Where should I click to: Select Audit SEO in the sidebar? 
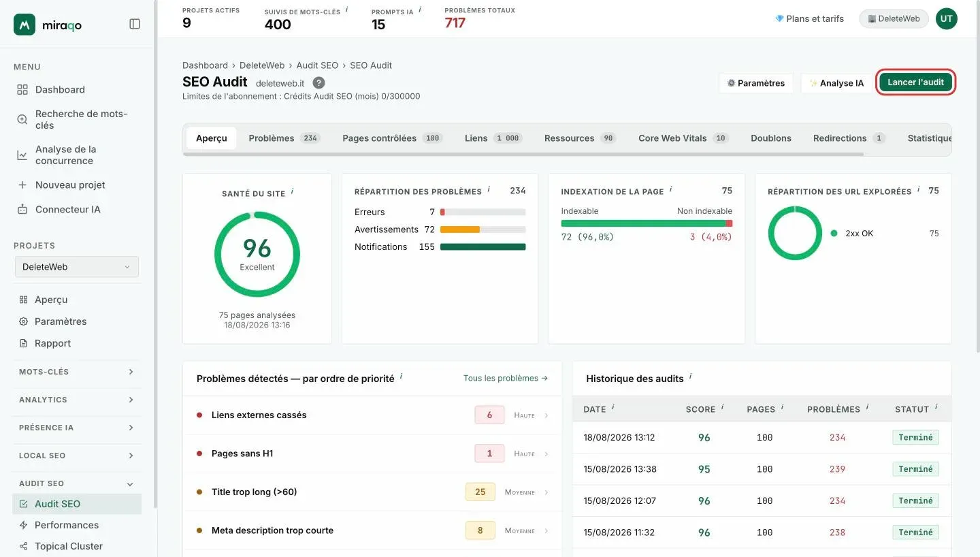pos(76,504)
